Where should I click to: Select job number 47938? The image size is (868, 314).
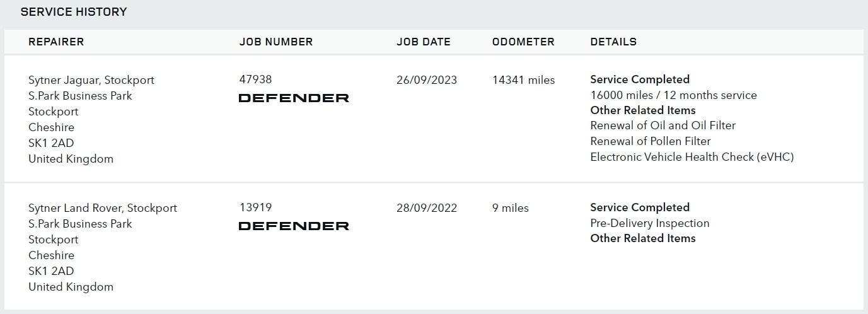[256, 79]
